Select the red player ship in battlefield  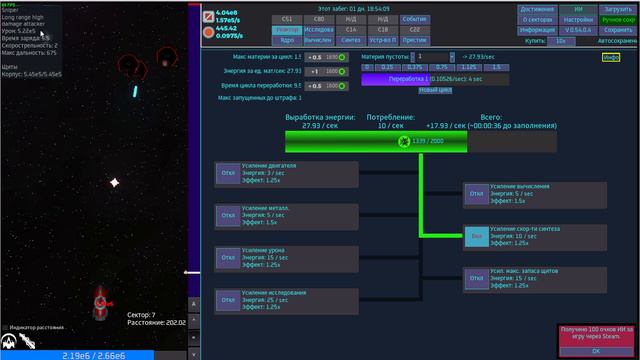pos(100,303)
